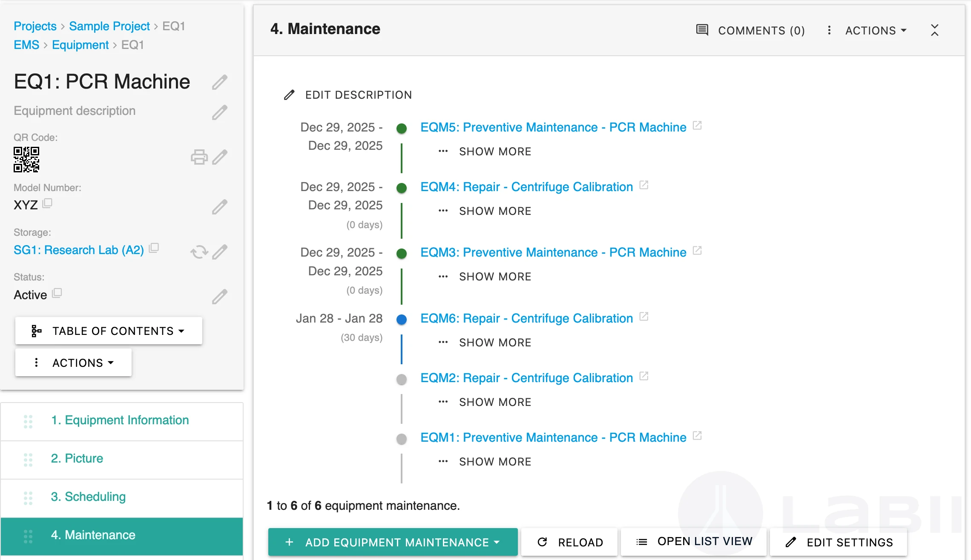The image size is (971, 560).
Task: Select the 3. Scheduling section
Action: coord(88,497)
